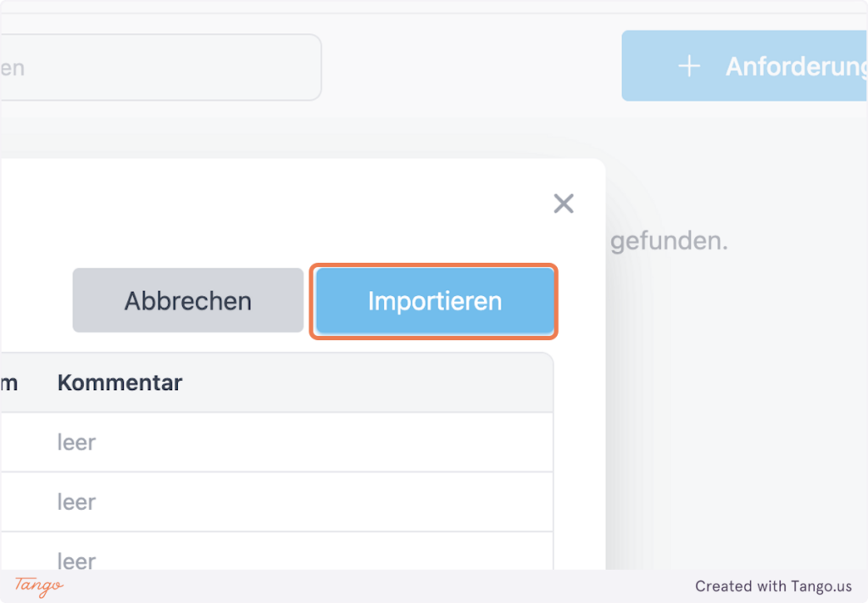This screenshot has height=603, width=868.
Task: Close the import dialog with the X icon
Action: [564, 204]
